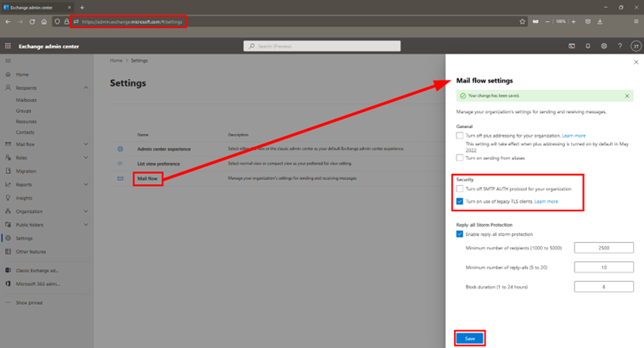Go to Mailboxes under Recipients
The height and width of the screenshot is (348, 644).
click(x=26, y=100)
